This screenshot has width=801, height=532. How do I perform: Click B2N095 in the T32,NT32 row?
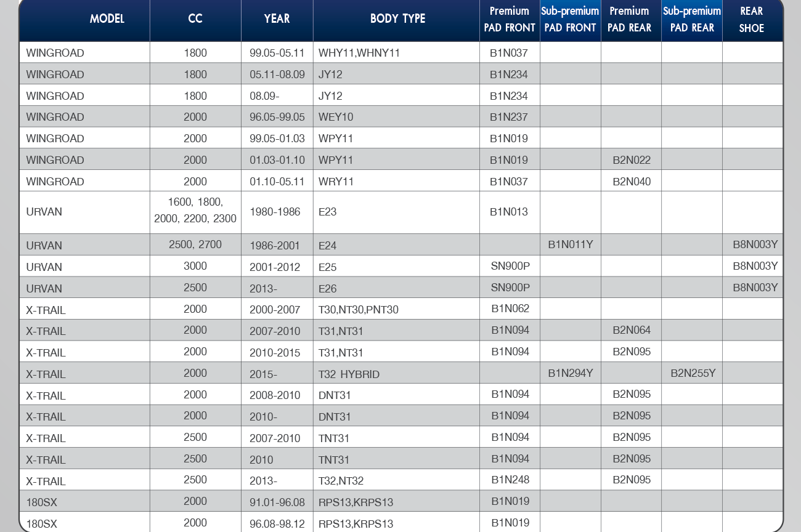coord(632,480)
